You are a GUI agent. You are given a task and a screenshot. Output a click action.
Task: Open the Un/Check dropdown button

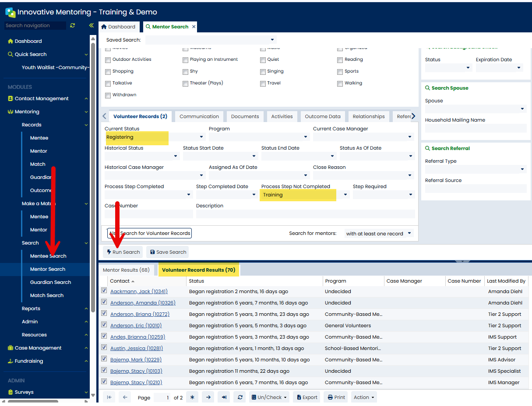[269, 397]
